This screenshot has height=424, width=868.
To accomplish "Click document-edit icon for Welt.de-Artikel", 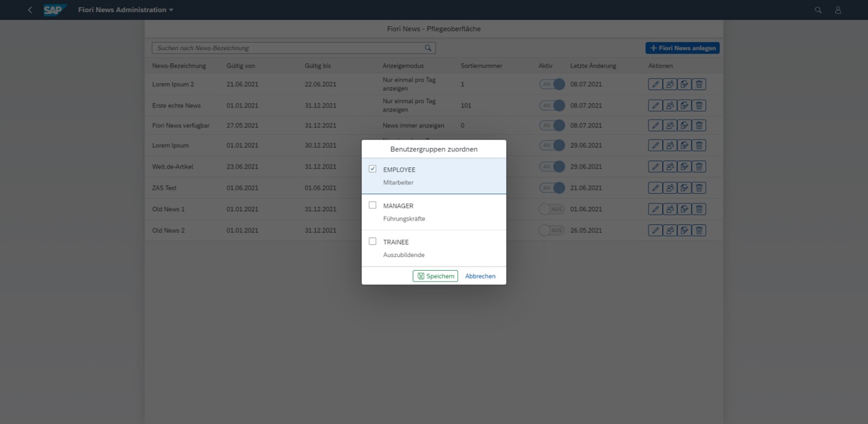I will click(x=684, y=167).
